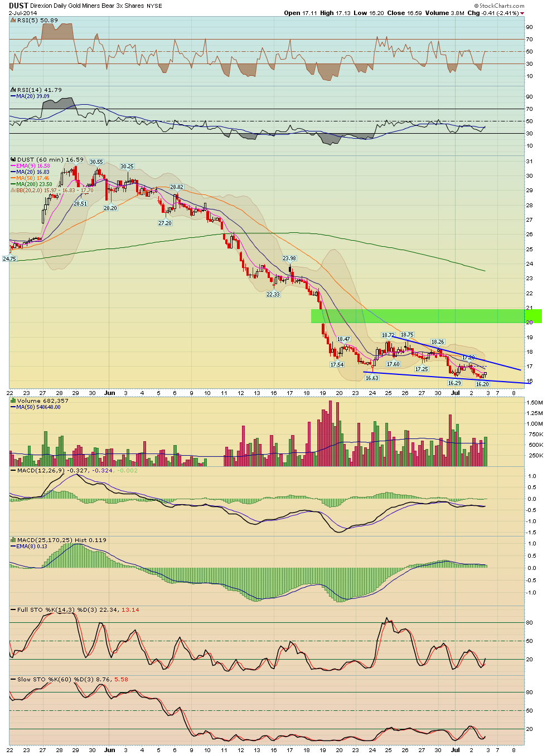Click the black line marker beside MACD(12,26,9)
The height and width of the screenshot is (756, 552).
(13, 470)
